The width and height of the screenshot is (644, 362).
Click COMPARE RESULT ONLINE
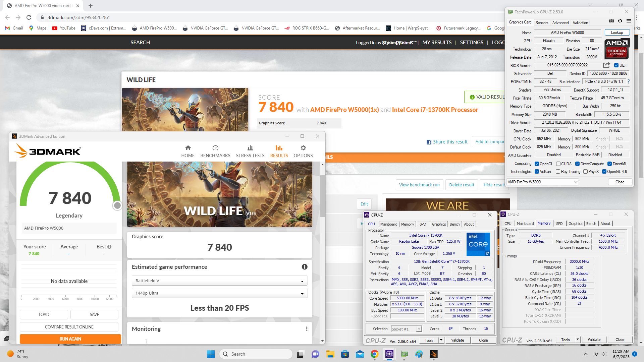pyautogui.click(x=69, y=327)
